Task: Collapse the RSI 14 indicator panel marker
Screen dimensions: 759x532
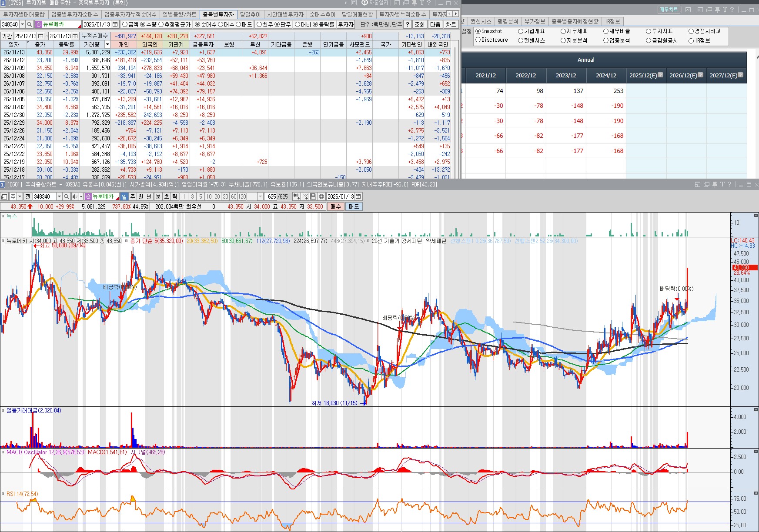Action: click(x=3, y=494)
